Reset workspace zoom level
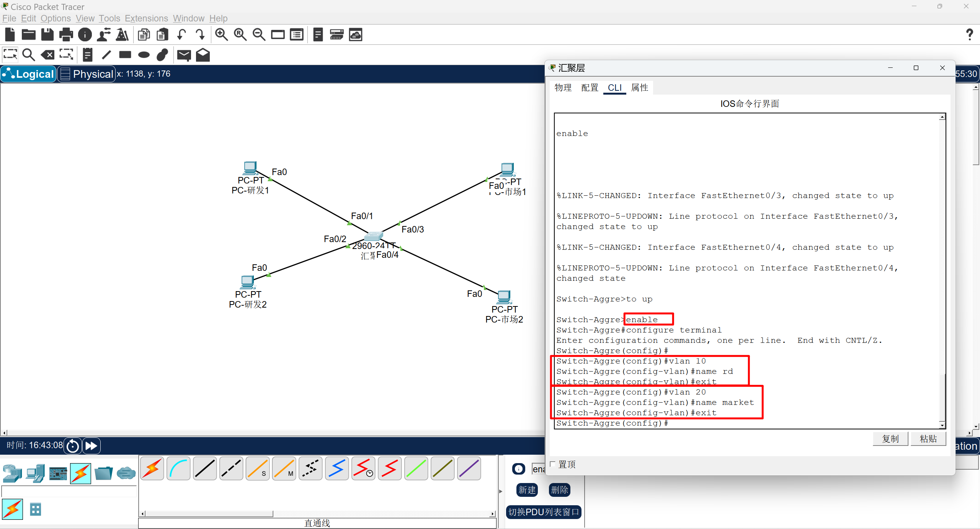 pos(240,35)
